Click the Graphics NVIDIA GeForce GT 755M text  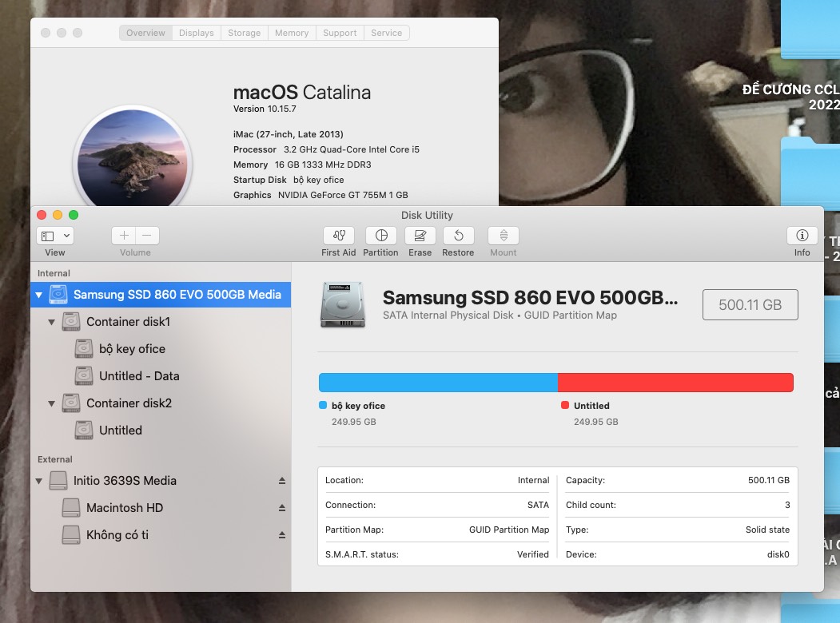point(320,195)
